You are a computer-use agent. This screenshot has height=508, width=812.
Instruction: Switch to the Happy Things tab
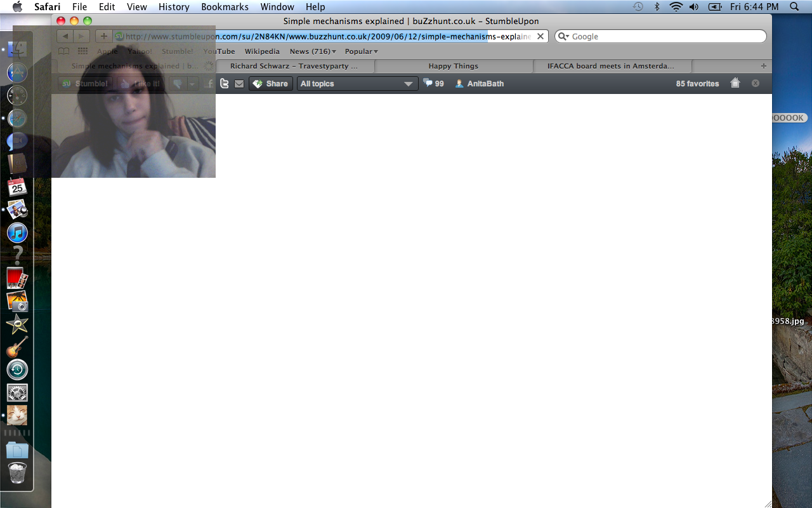[453, 66]
